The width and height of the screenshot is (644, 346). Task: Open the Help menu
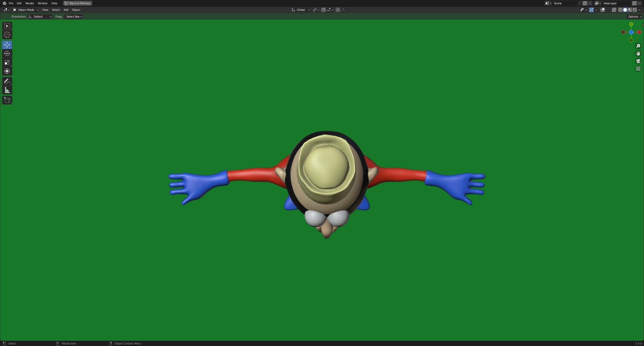pos(54,3)
